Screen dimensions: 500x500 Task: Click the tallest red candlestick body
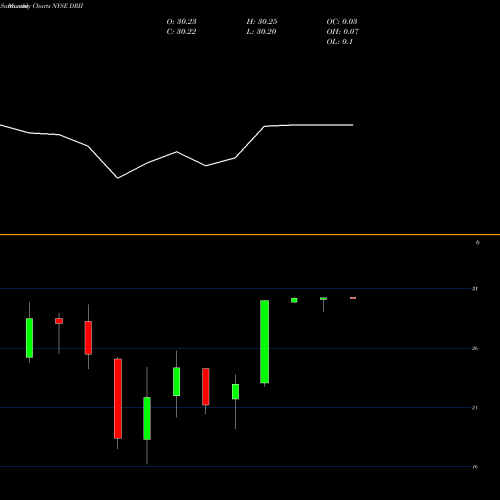pos(118,399)
